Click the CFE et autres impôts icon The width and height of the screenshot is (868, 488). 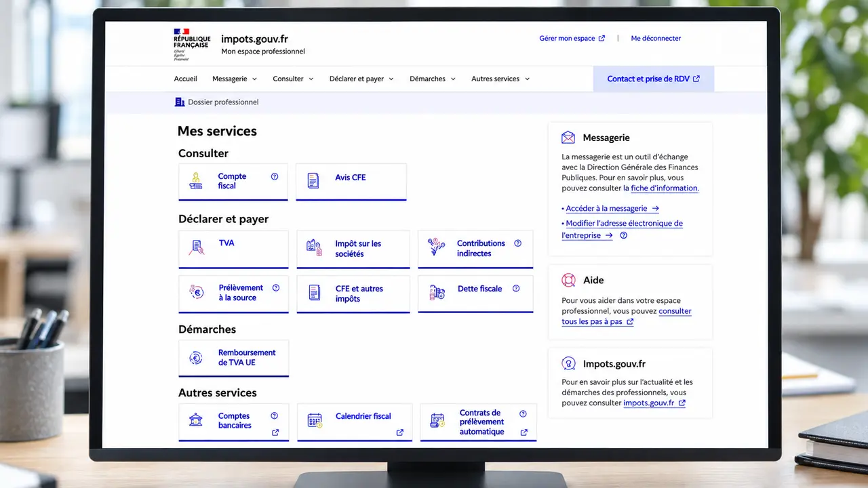pos(315,293)
